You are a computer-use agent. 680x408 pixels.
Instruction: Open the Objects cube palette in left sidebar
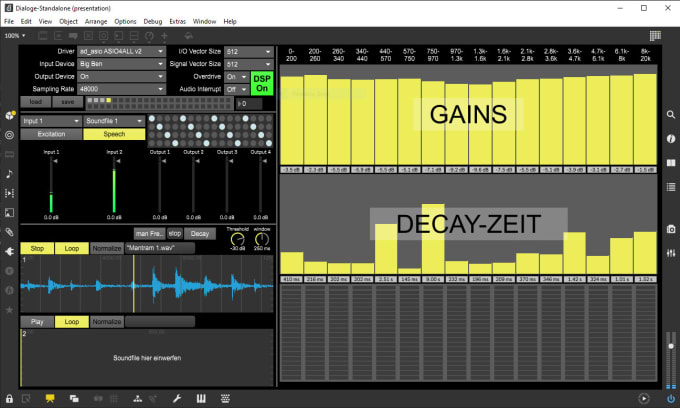[10, 115]
